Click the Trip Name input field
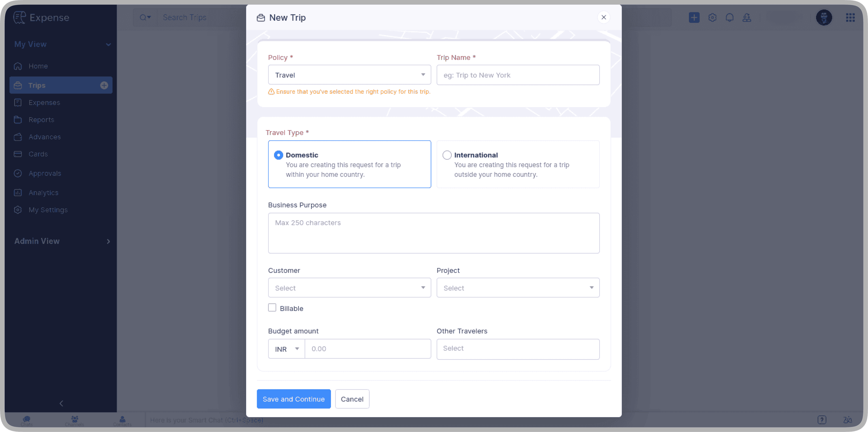The width and height of the screenshot is (868, 432). pos(518,75)
